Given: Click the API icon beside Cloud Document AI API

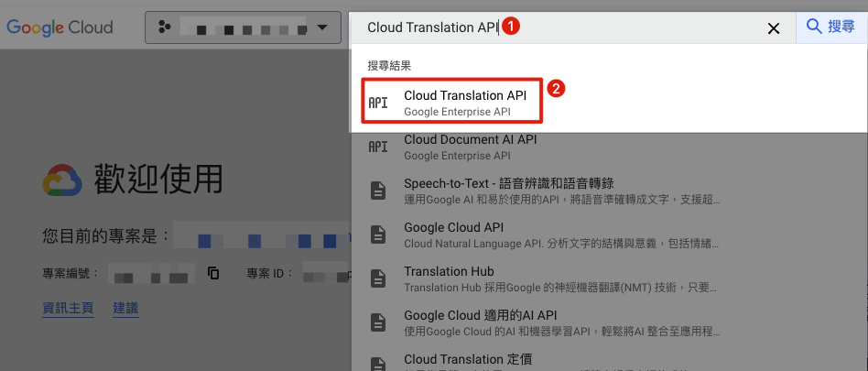Looking at the screenshot, I should pos(378,147).
